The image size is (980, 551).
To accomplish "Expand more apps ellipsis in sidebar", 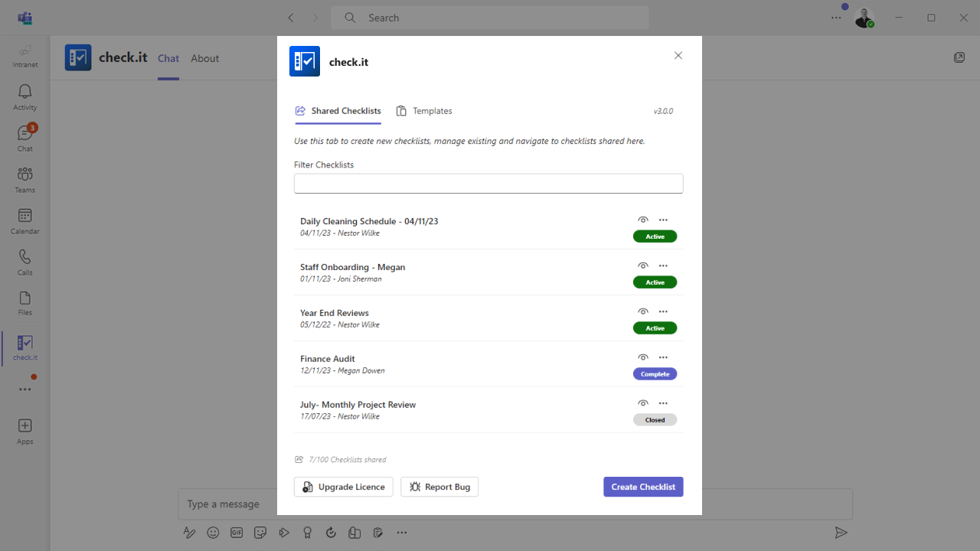I will (25, 390).
